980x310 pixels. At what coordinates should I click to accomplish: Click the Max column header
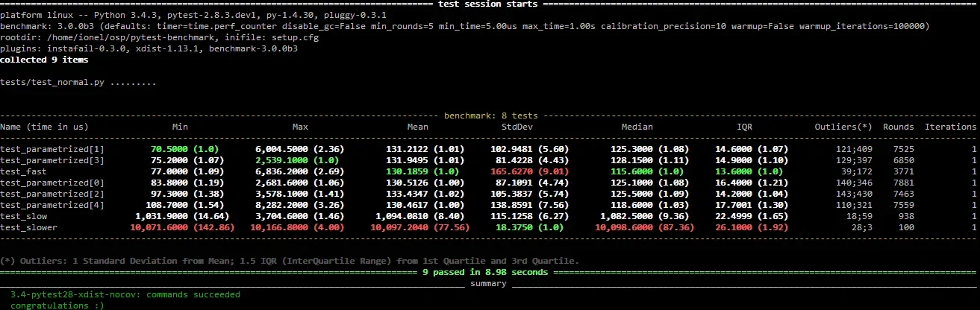pyautogui.click(x=301, y=127)
